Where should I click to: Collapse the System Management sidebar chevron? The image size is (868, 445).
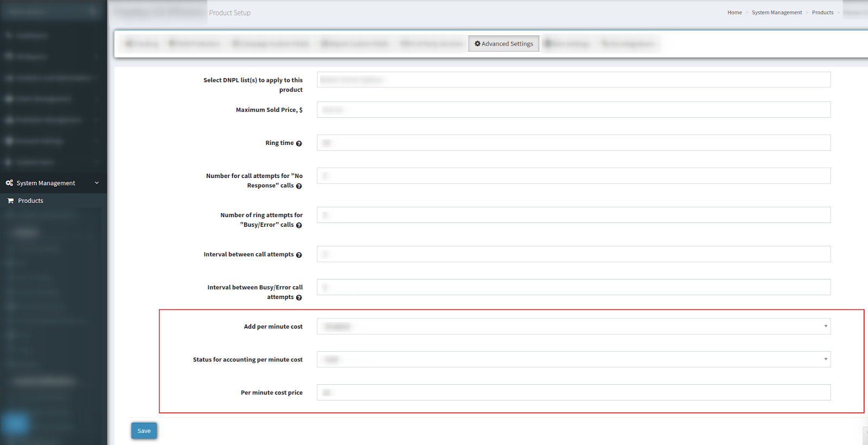[x=97, y=183]
